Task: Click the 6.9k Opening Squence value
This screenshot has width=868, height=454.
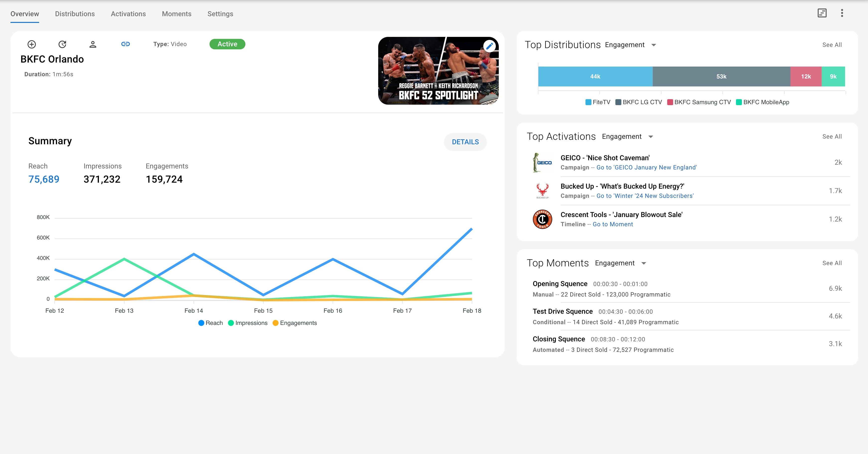Action: [x=835, y=289]
